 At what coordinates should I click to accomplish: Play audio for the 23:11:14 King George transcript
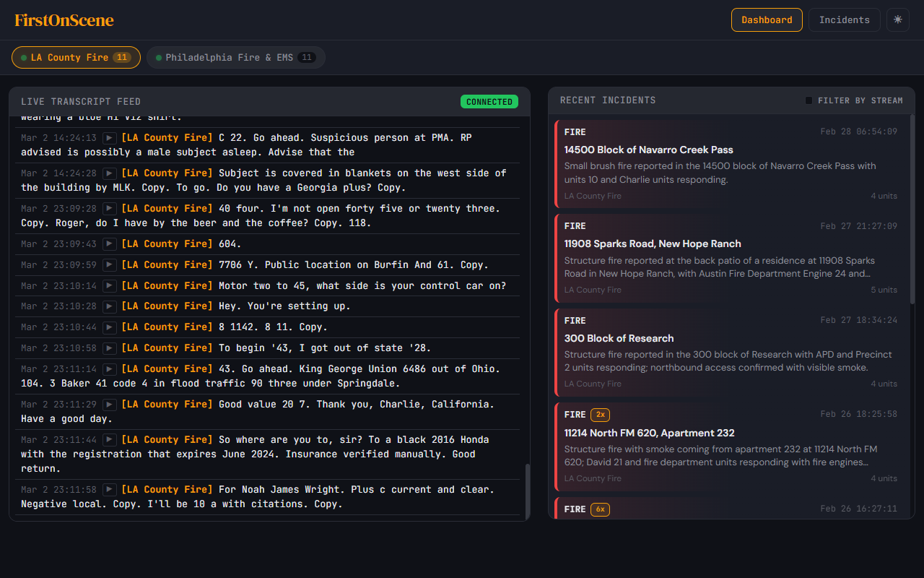click(109, 369)
